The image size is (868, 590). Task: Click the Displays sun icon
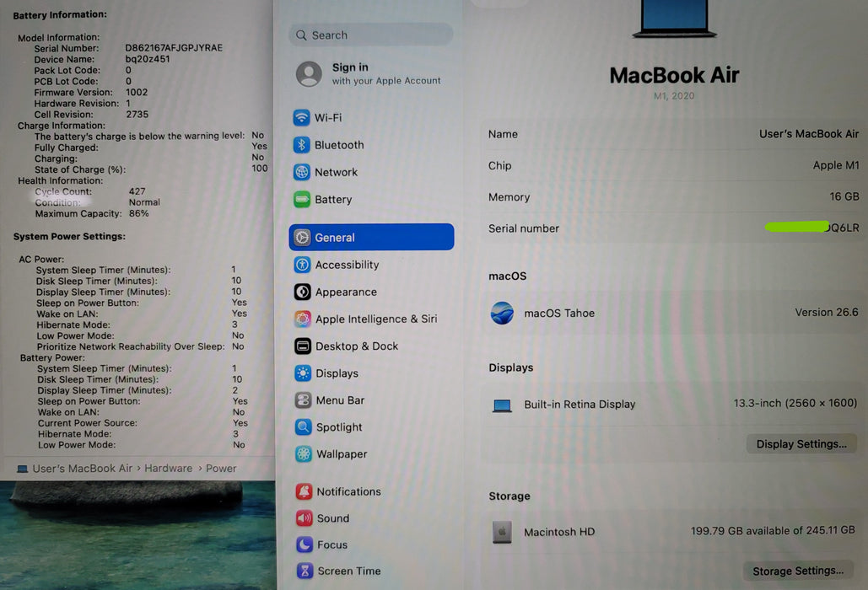(303, 373)
